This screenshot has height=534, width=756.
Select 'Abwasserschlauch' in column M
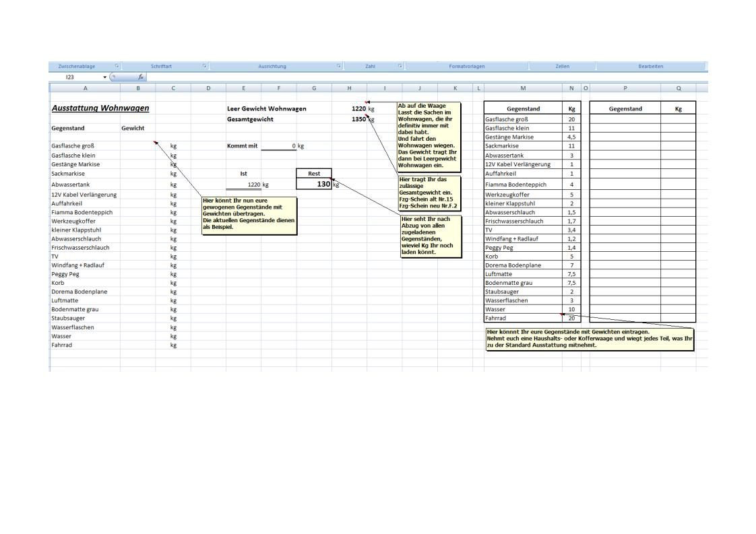[510, 213]
